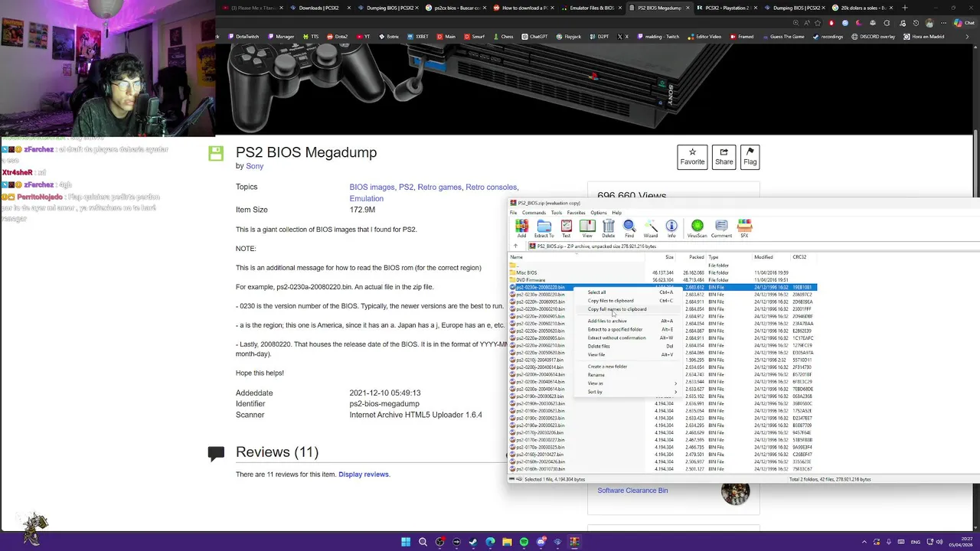Image resolution: width=980 pixels, height=551 pixels.
Task: Open Software Clearance Bin link
Action: point(632,491)
